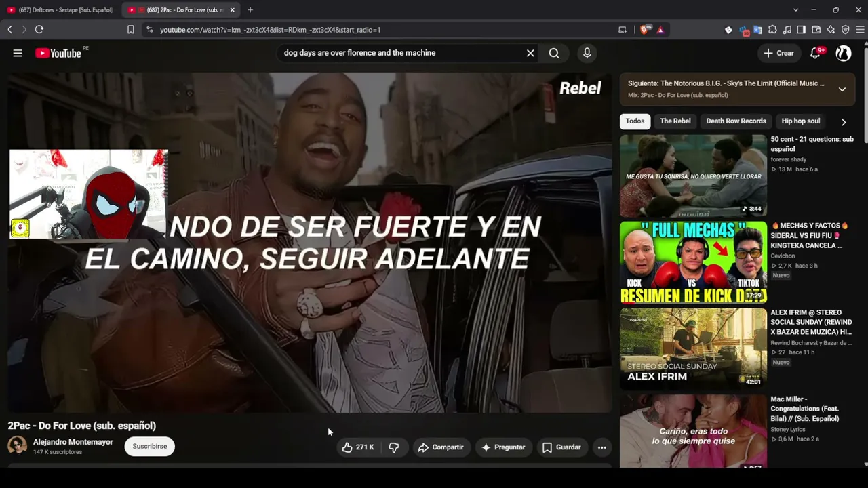Close the 2Pac - Do For Love tab
Viewport: 868px width, 488px height.
233,10
